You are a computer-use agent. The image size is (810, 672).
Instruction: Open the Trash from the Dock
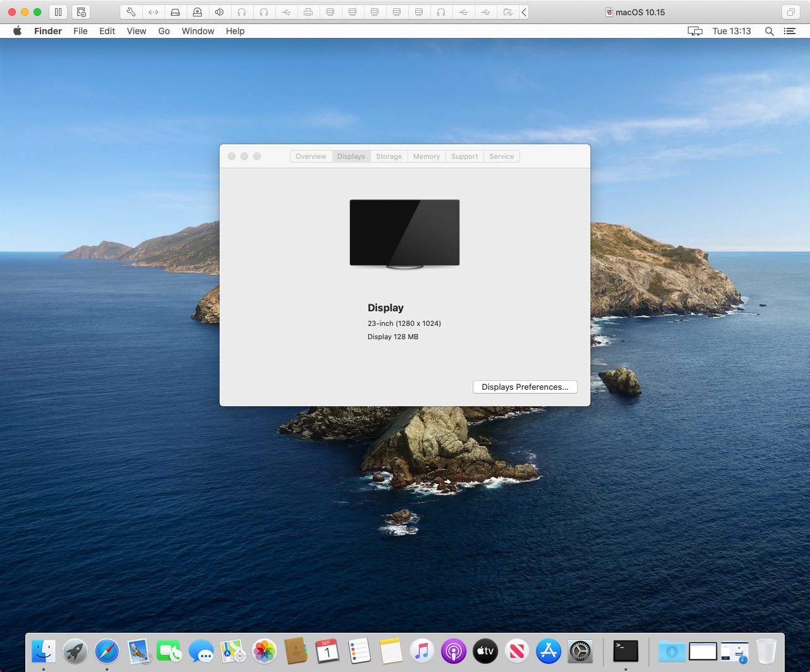pyautogui.click(x=766, y=651)
